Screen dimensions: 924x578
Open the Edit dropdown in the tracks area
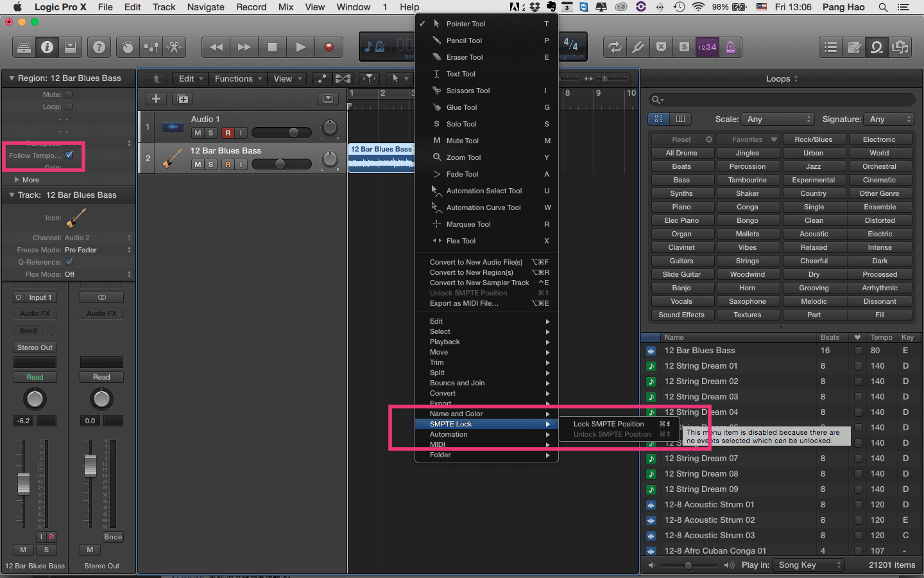[191, 78]
